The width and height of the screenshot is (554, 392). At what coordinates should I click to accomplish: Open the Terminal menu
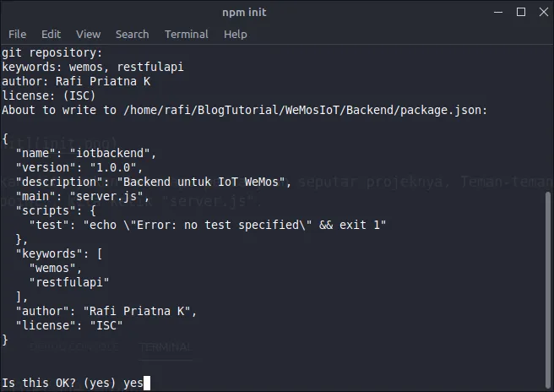pos(186,34)
